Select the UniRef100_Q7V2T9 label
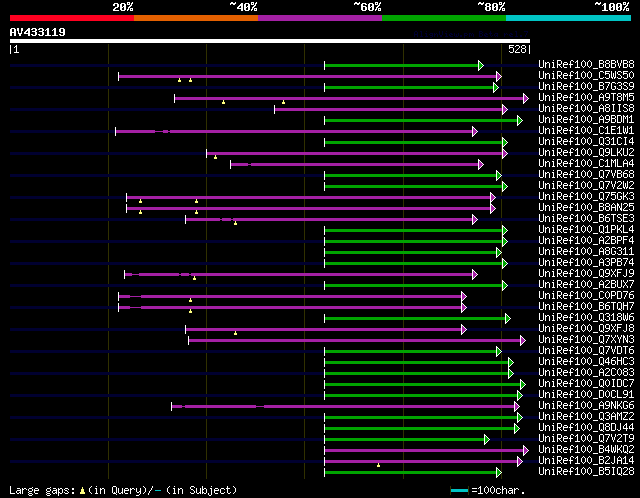 pos(586,439)
